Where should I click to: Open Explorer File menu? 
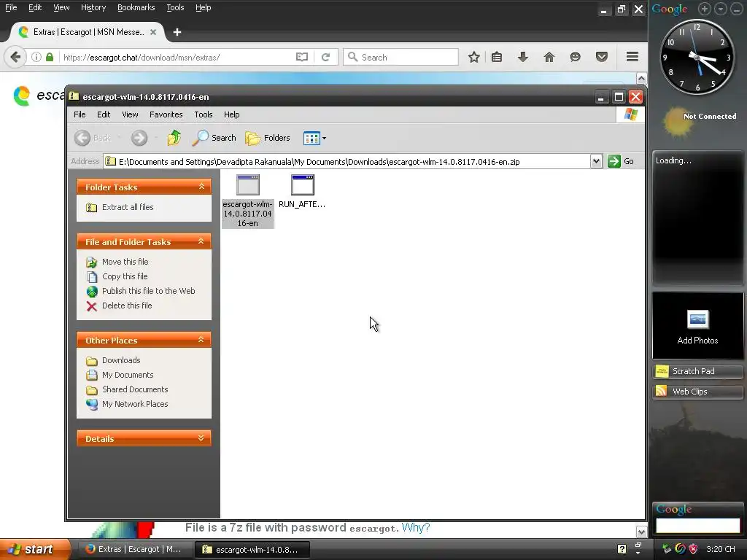tap(80, 114)
